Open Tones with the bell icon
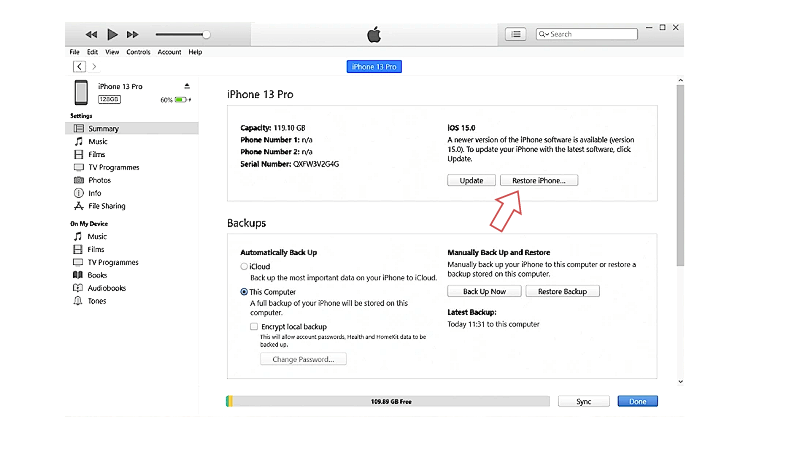Image resolution: width=800 pixels, height=450 pixels. 97,301
